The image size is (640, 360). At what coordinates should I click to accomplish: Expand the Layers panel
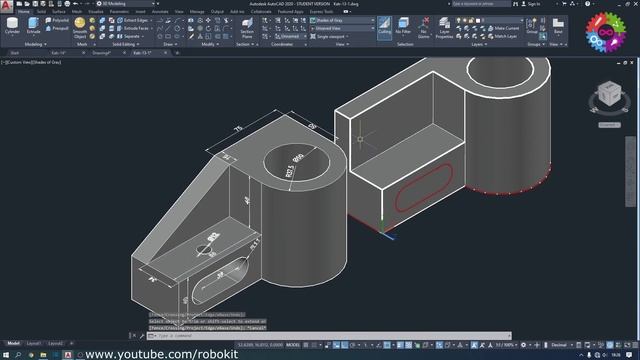[x=479, y=44]
